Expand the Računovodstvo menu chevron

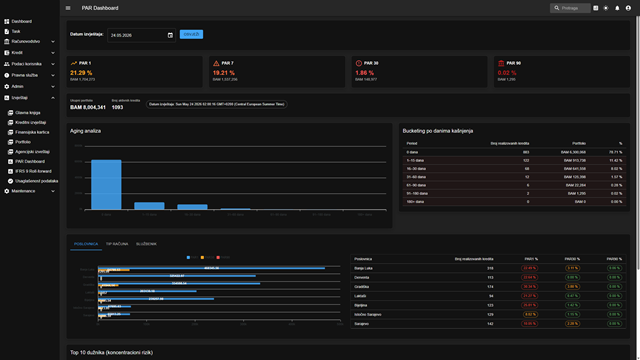[x=53, y=42]
